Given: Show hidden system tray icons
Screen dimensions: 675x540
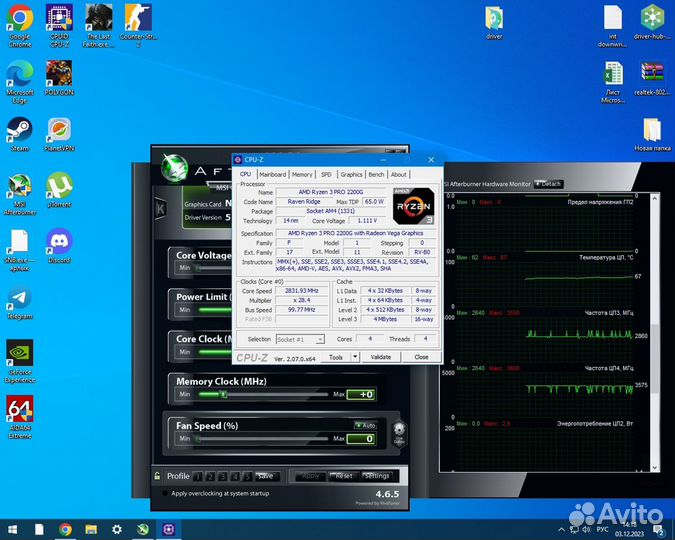Looking at the screenshot, I should pyautogui.click(x=561, y=529).
